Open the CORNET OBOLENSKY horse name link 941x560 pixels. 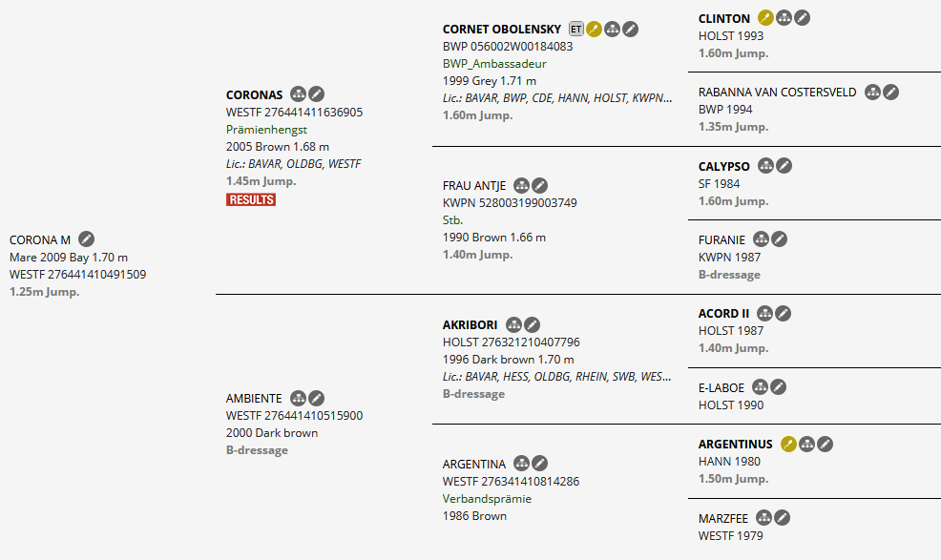coord(502,29)
